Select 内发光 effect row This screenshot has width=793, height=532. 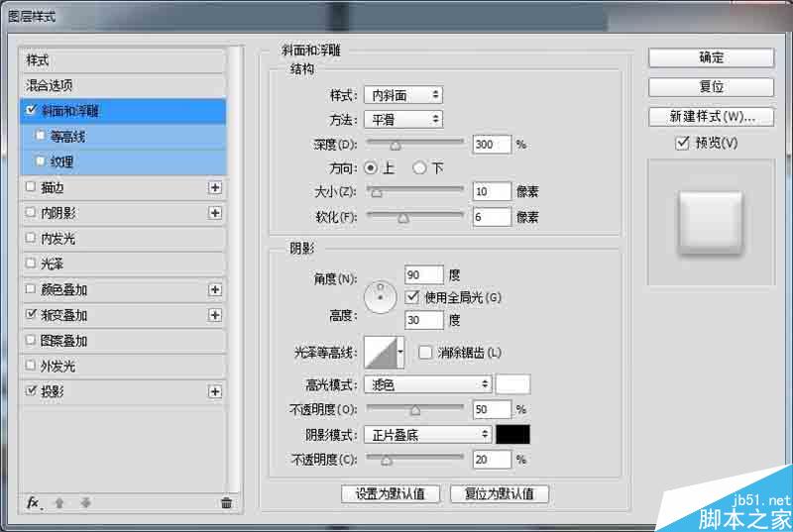[x=123, y=239]
